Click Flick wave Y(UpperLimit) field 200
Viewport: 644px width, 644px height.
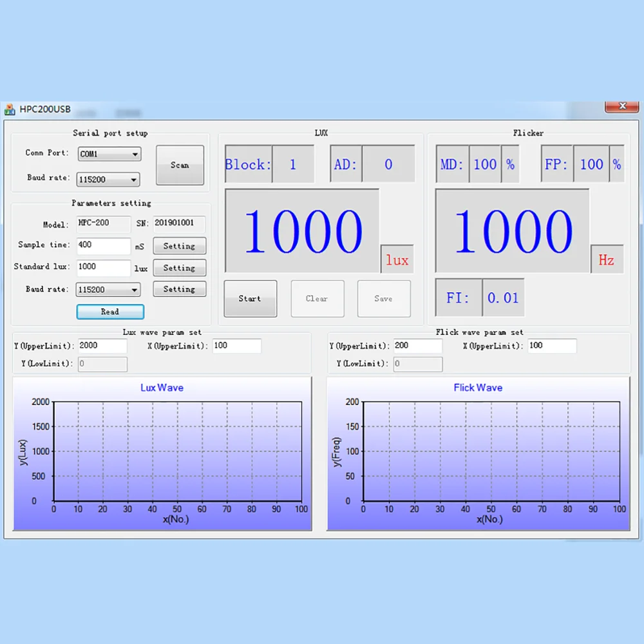click(x=418, y=346)
